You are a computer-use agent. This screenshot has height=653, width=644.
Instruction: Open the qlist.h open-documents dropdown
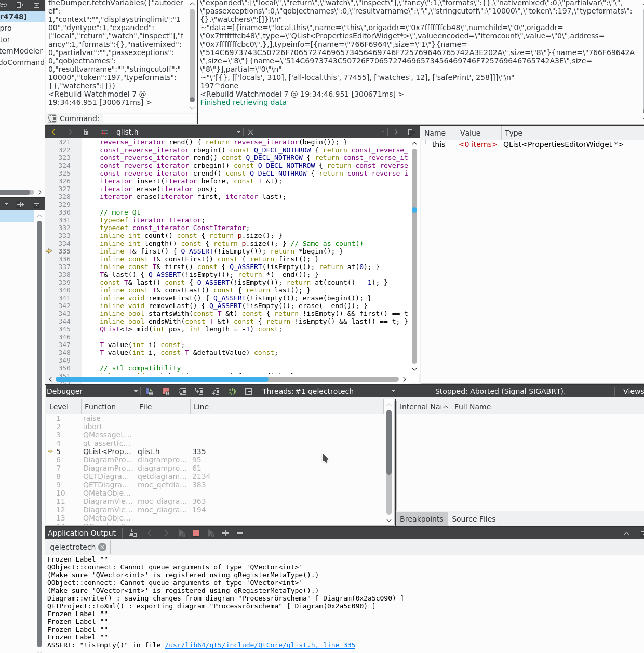(x=178, y=132)
